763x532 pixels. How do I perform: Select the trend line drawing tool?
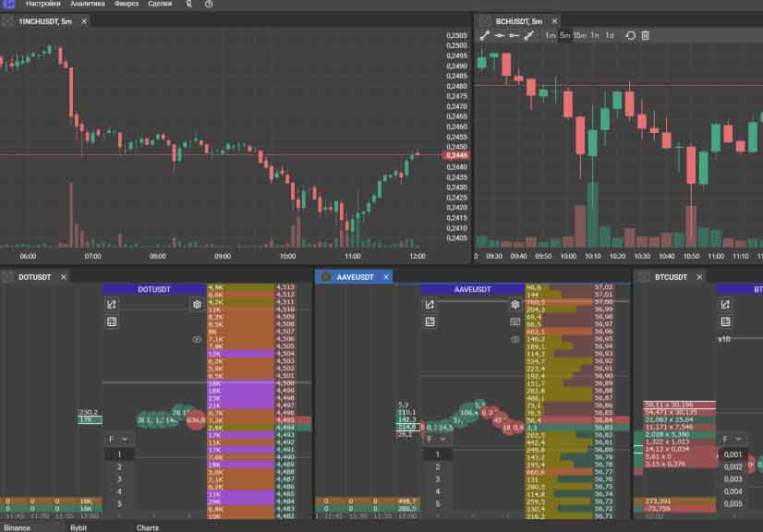pyautogui.click(x=485, y=35)
